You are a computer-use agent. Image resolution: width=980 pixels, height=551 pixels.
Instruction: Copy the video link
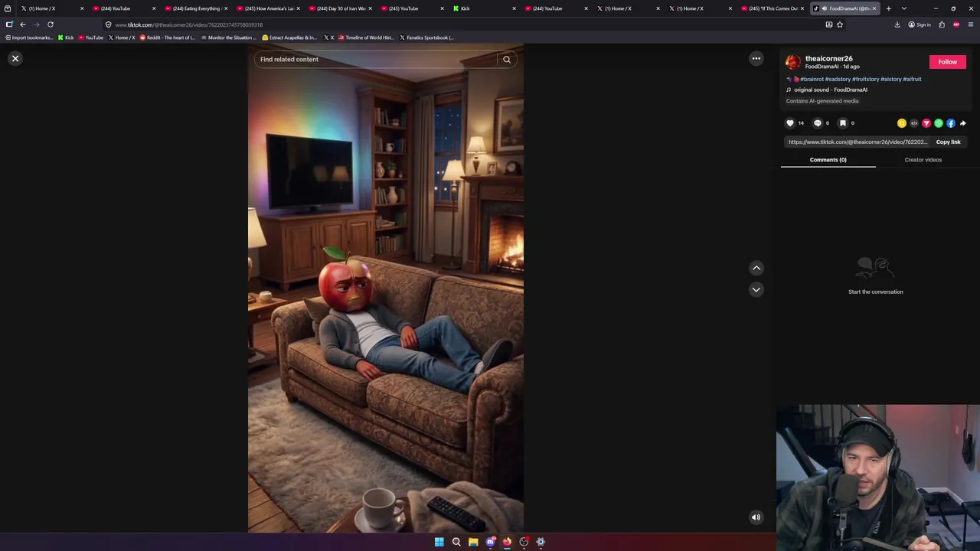coord(948,142)
